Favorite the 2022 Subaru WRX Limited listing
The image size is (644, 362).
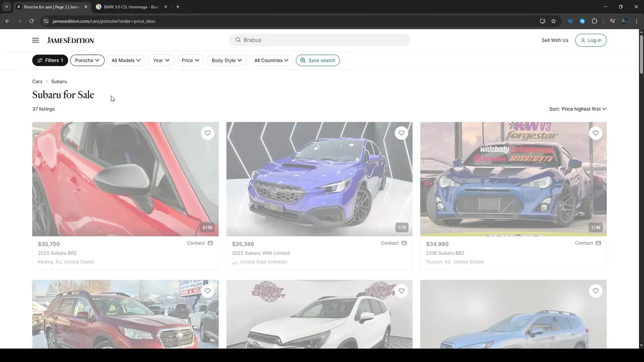[x=401, y=133]
